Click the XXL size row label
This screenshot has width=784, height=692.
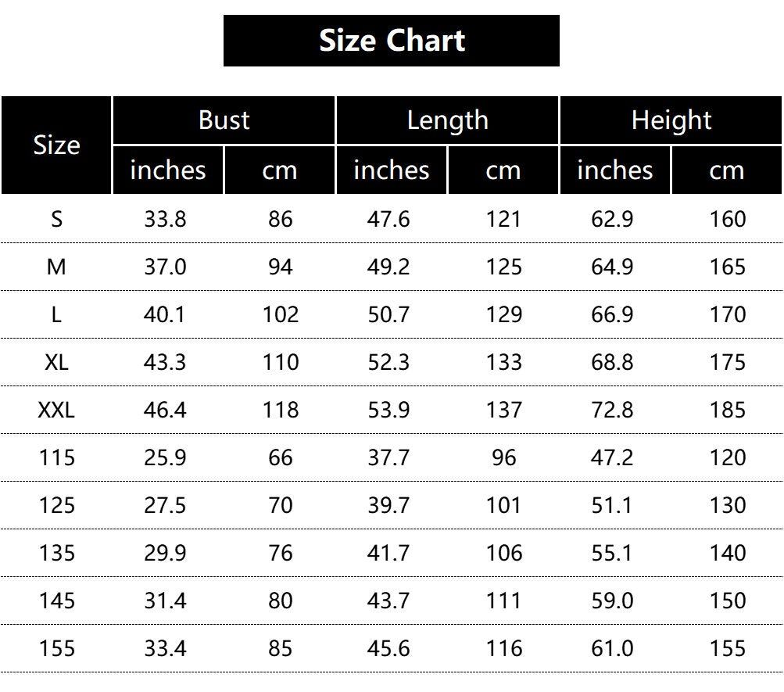[x=56, y=410]
